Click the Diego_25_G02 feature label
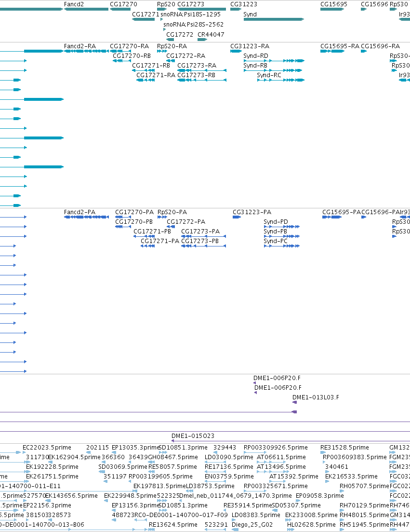The width and height of the screenshot is (410, 532). click(252, 525)
